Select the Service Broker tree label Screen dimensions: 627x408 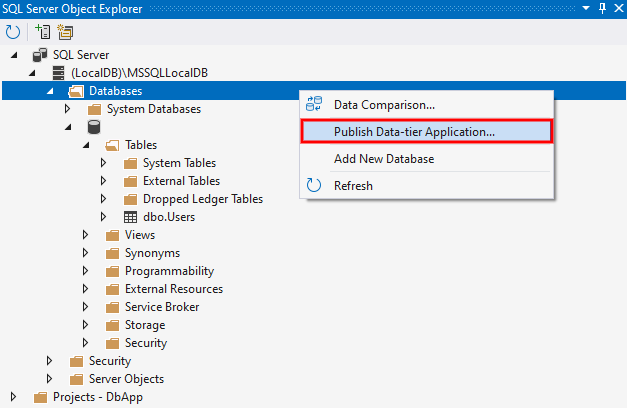162,307
